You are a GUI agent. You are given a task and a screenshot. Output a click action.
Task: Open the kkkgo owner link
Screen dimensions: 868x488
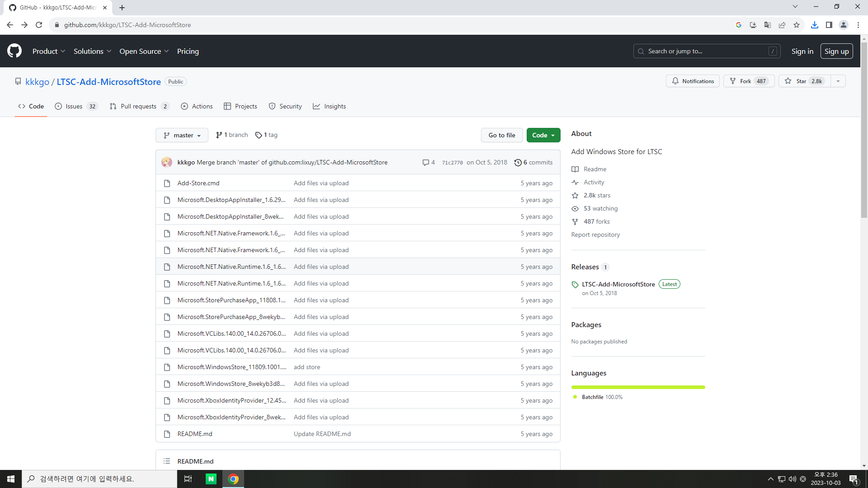click(x=37, y=82)
